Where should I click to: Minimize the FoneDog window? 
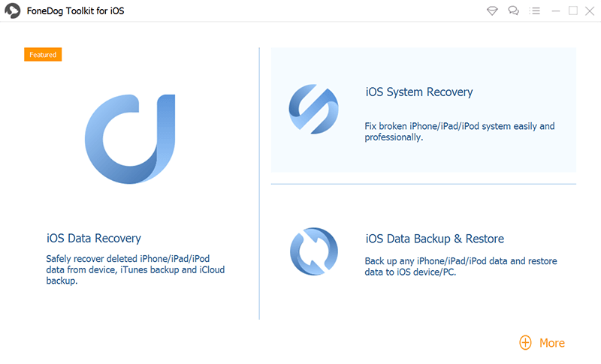point(556,11)
